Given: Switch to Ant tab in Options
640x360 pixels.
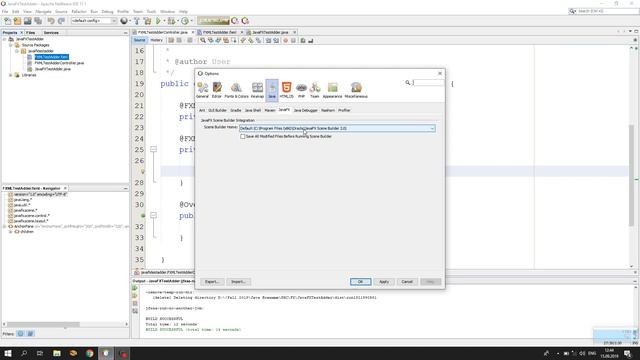Looking at the screenshot, I should [x=202, y=110].
